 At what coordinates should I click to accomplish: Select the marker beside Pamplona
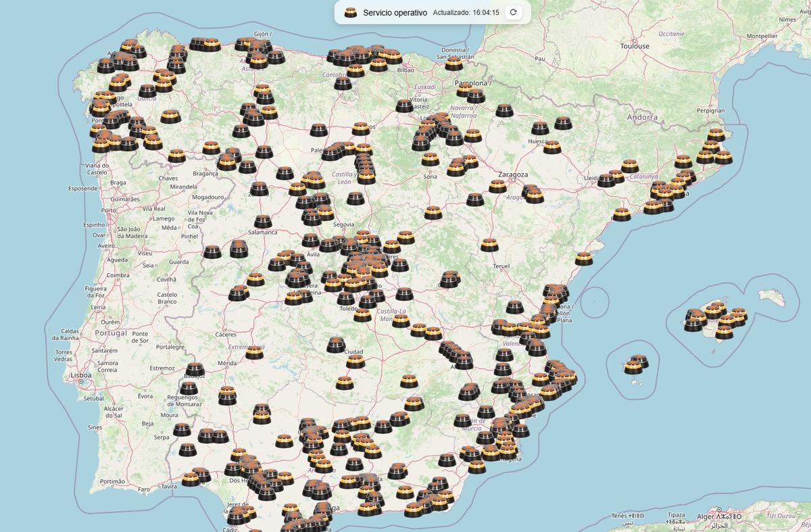click(x=464, y=89)
